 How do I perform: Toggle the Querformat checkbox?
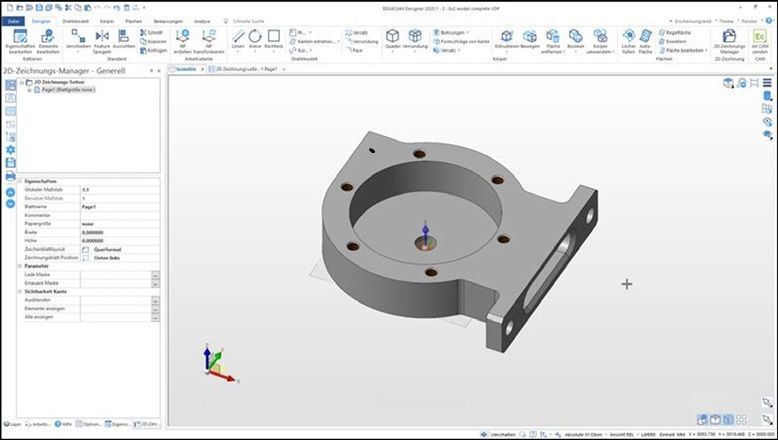[x=85, y=250]
